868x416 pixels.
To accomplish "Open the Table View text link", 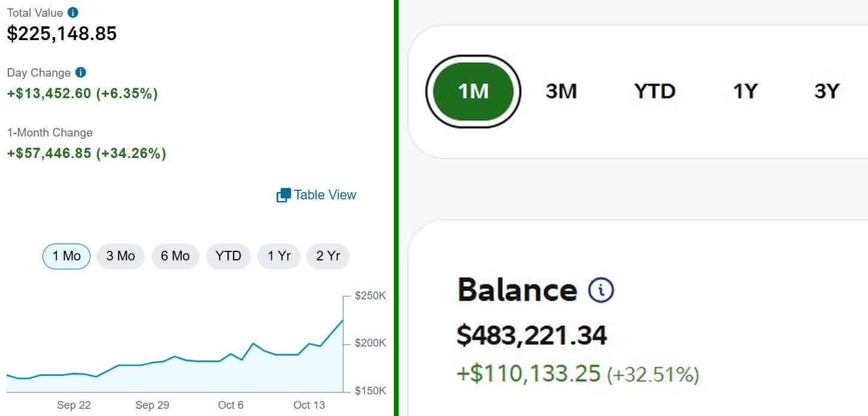I will (x=325, y=195).
